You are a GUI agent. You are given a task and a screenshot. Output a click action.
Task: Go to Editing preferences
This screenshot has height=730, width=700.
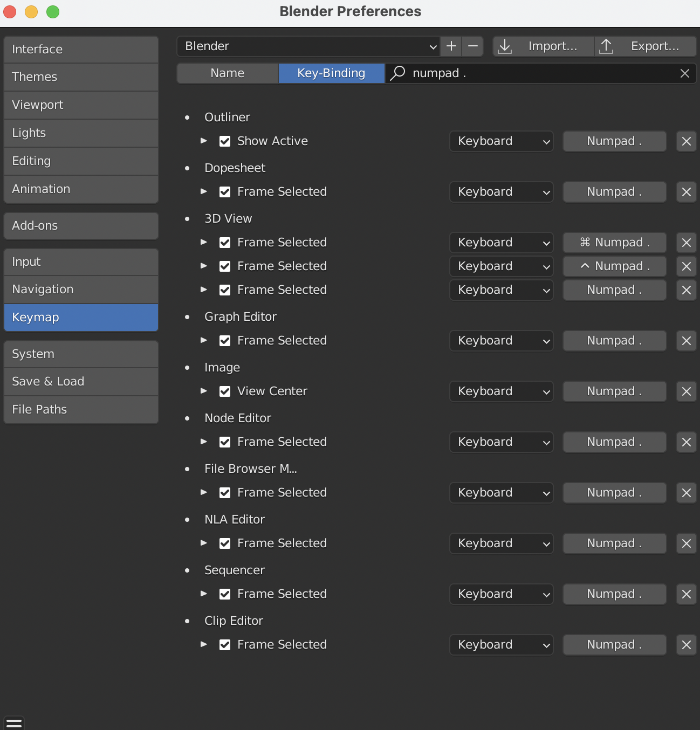(x=81, y=161)
